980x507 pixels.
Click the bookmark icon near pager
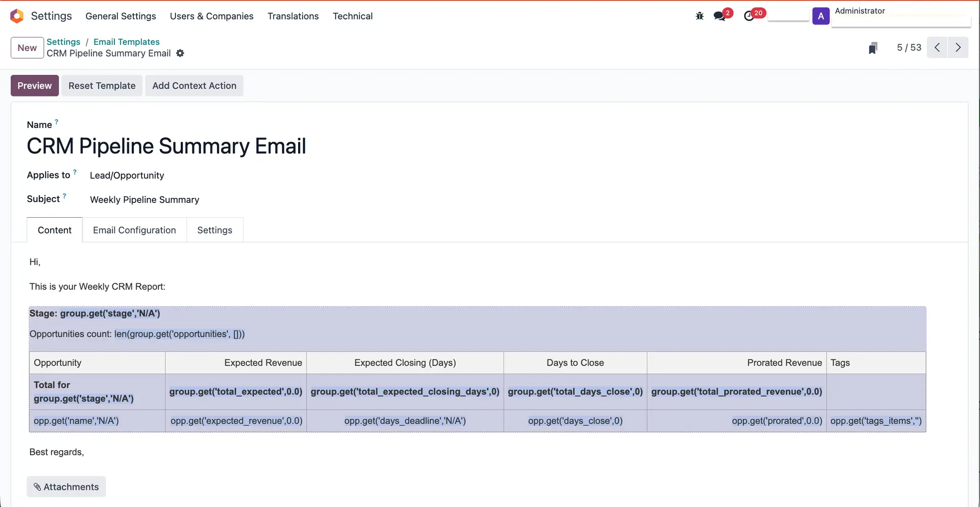click(x=873, y=48)
